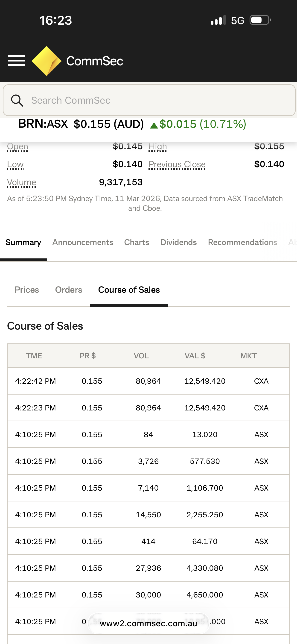Tap the Open label definition link

(17, 146)
